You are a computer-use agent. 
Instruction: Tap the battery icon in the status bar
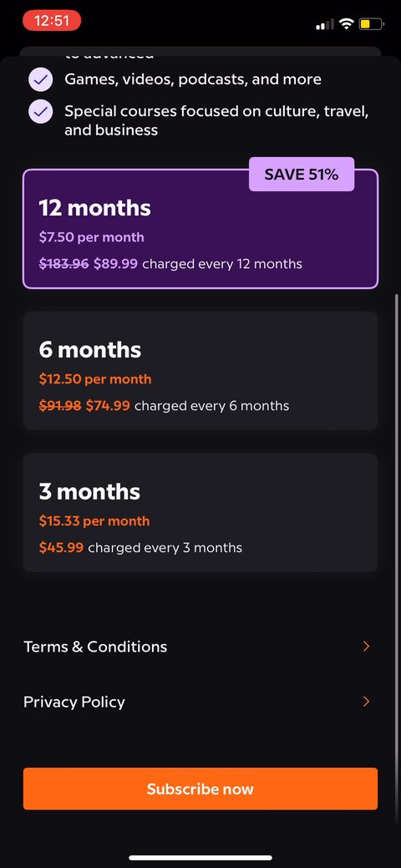click(371, 23)
